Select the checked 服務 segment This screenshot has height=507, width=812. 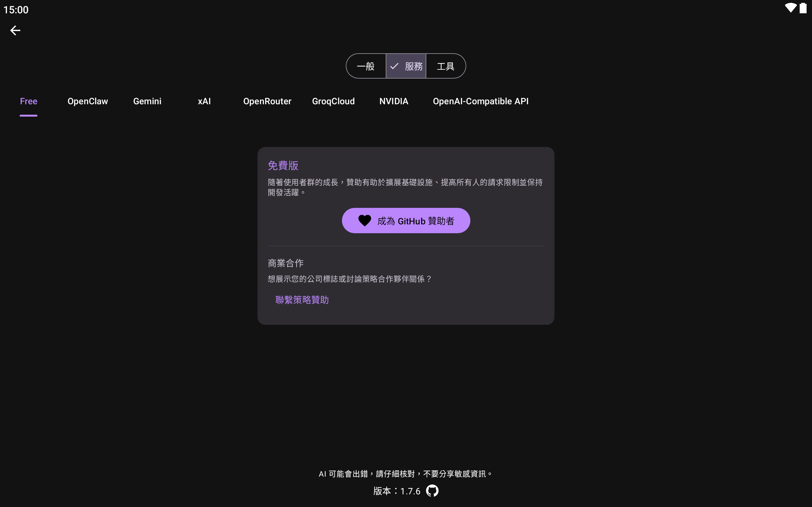(x=406, y=66)
